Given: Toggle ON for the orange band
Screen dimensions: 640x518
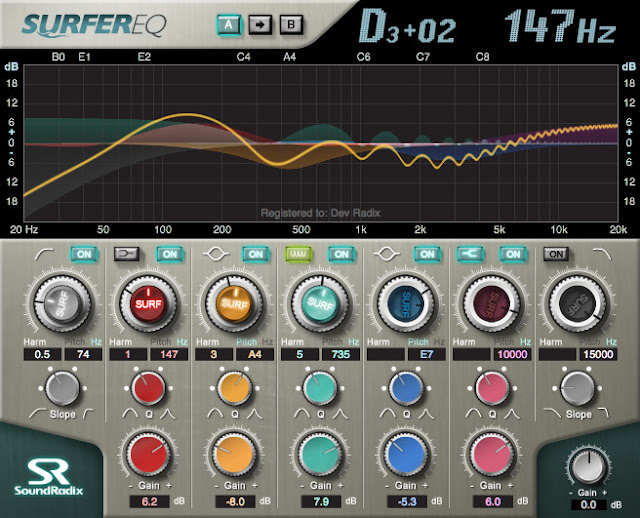Looking at the screenshot, I should [x=256, y=254].
